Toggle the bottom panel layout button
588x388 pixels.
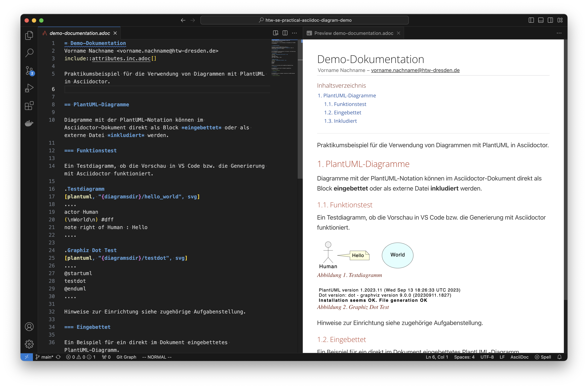541,20
